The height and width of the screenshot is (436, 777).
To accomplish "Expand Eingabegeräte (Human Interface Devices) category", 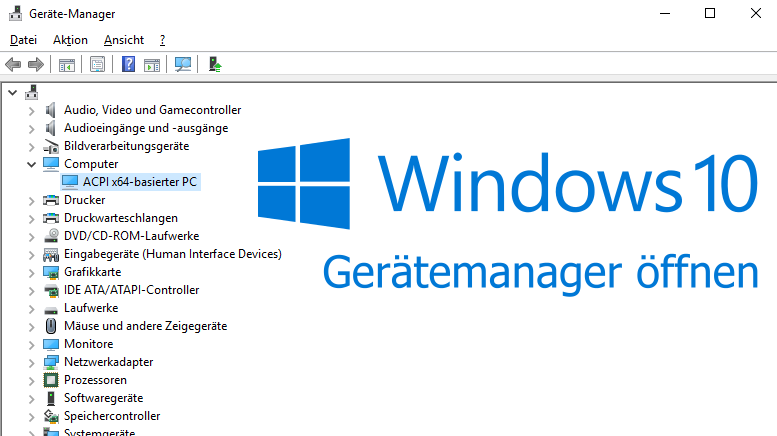I will click(x=32, y=255).
